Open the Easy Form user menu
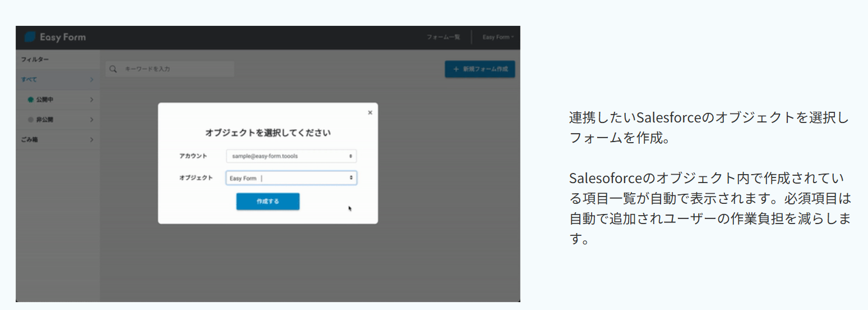The width and height of the screenshot is (868, 310). pyautogui.click(x=498, y=37)
